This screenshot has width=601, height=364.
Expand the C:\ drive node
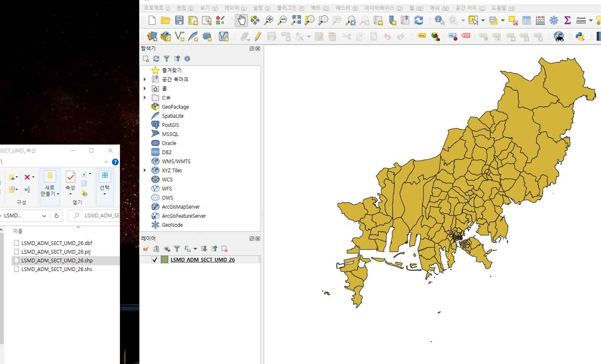click(145, 98)
